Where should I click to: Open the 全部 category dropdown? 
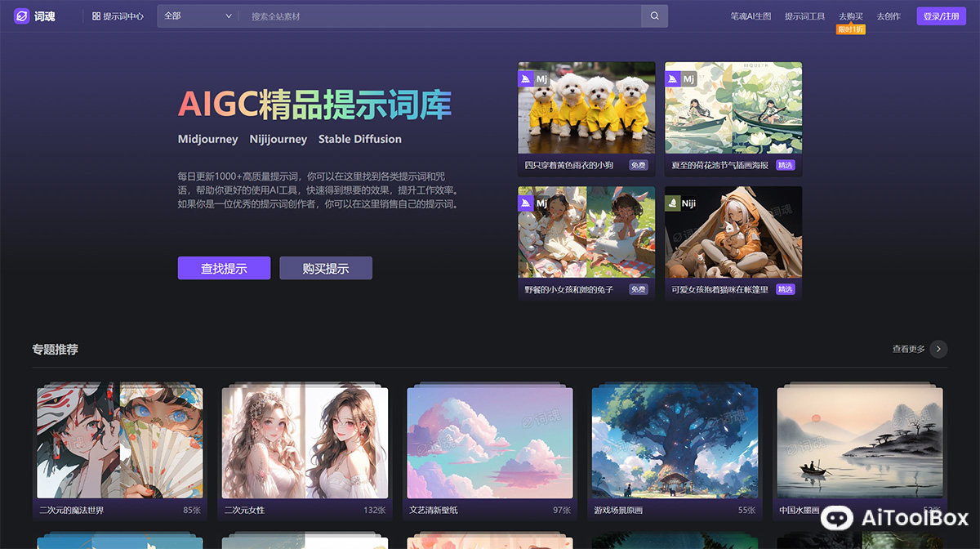pyautogui.click(x=198, y=16)
